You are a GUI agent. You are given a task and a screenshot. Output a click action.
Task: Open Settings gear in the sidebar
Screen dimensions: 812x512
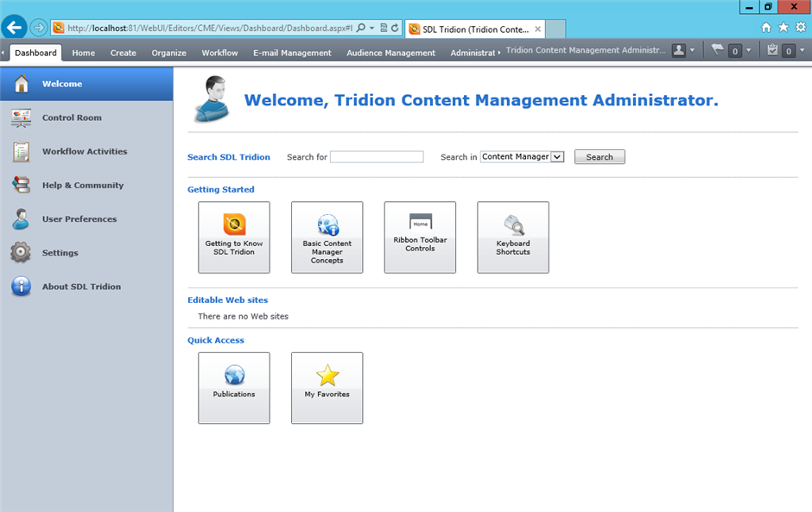[22, 253]
